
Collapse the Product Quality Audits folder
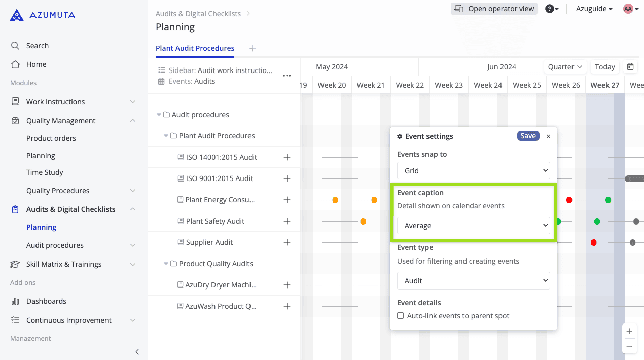pyautogui.click(x=166, y=264)
